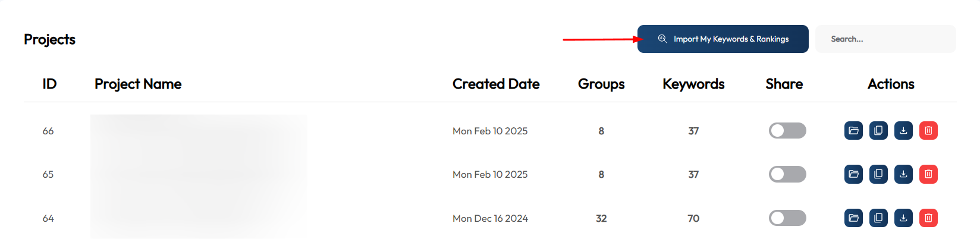This screenshot has height=242, width=980.
Task: Delete project 64 with trash icon
Action: coord(928,218)
